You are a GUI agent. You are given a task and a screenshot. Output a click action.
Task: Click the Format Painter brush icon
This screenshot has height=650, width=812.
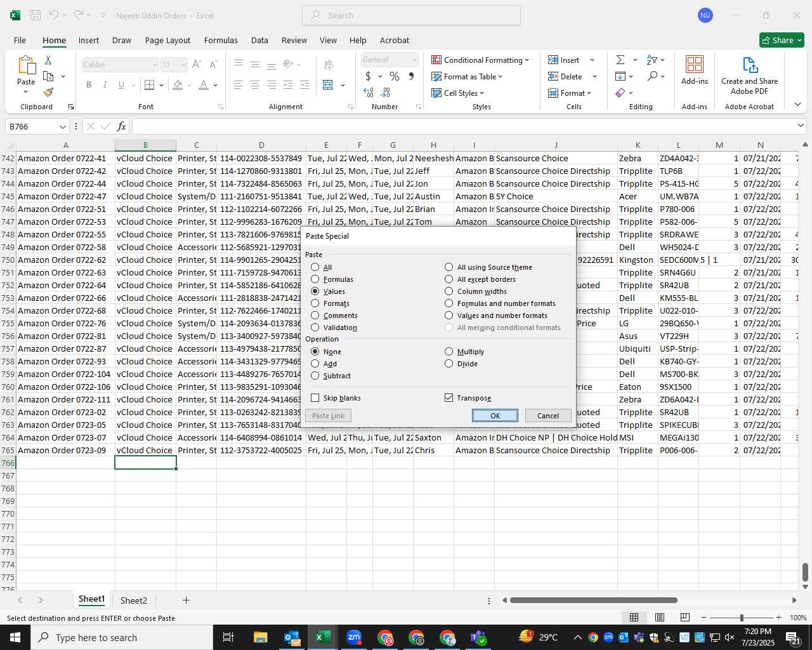click(x=48, y=93)
